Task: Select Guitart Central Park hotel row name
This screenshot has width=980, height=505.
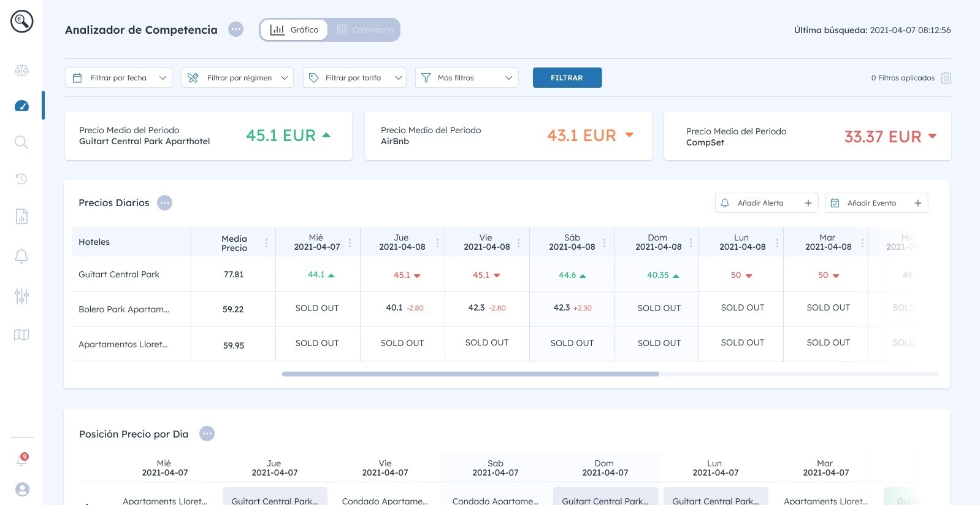Action: pyautogui.click(x=119, y=274)
